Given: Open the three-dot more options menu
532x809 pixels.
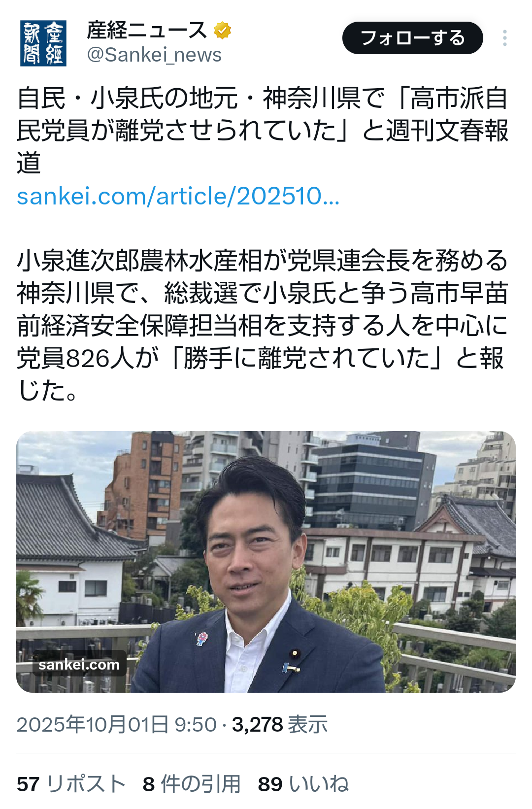Looking at the screenshot, I should click(x=504, y=38).
